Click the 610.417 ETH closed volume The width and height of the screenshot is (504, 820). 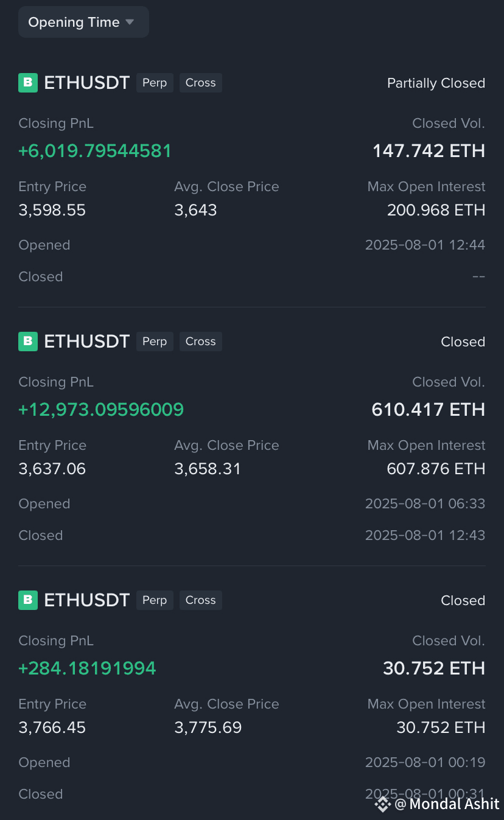[429, 410]
